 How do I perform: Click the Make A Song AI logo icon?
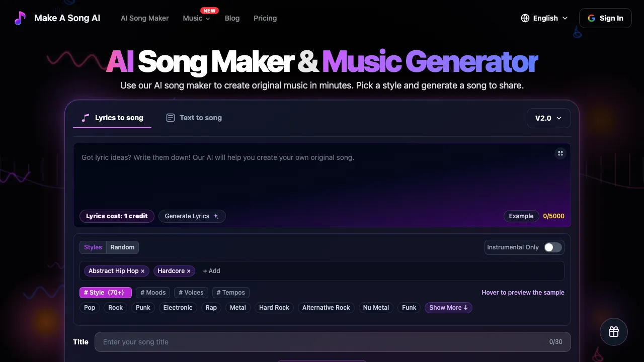coord(20,18)
